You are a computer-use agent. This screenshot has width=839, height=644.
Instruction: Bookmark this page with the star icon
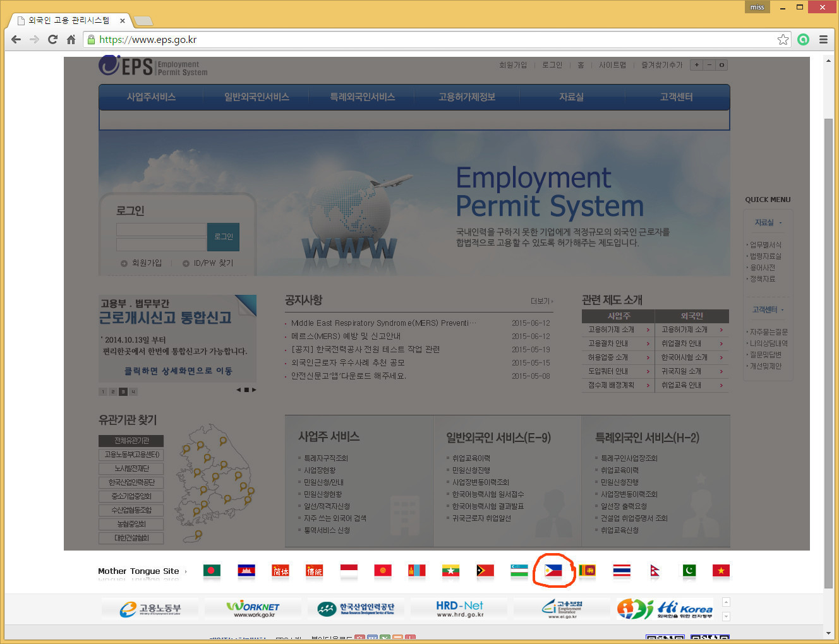tap(783, 39)
